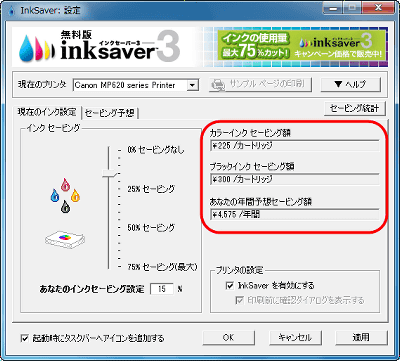The height and width of the screenshot is (361, 400).
Task: Click the カラーインク セービング額 value field
Action: pos(295,146)
